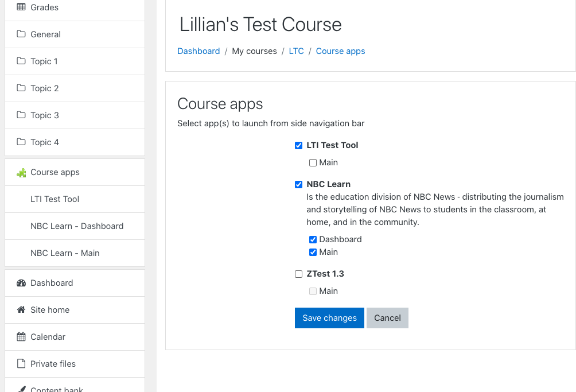The width and height of the screenshot is (576, 392).
Task: Uncheck the NBC Learn checkbox
Action: tap(299, 184)
